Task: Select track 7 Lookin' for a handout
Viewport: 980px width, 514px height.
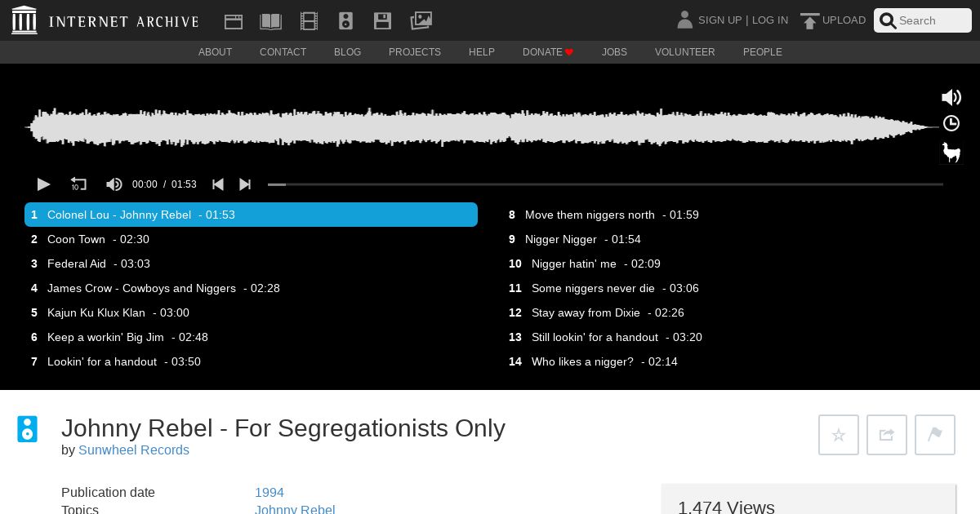Action: point(251,361)
